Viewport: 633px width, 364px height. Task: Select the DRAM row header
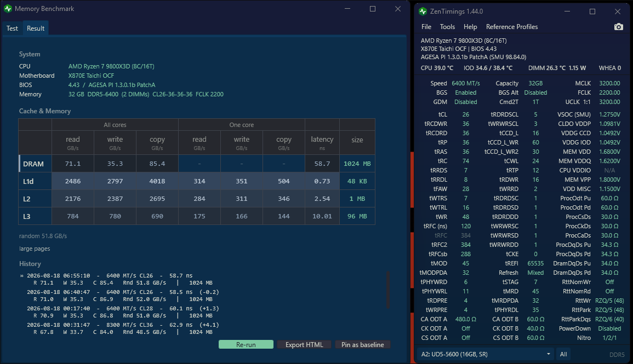click(x=36, y=164)
